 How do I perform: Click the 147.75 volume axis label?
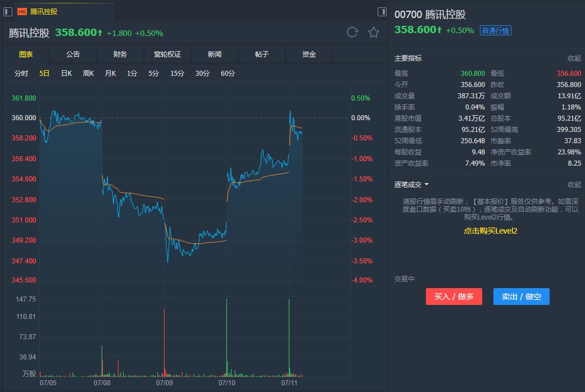click(x=26, y=299)
